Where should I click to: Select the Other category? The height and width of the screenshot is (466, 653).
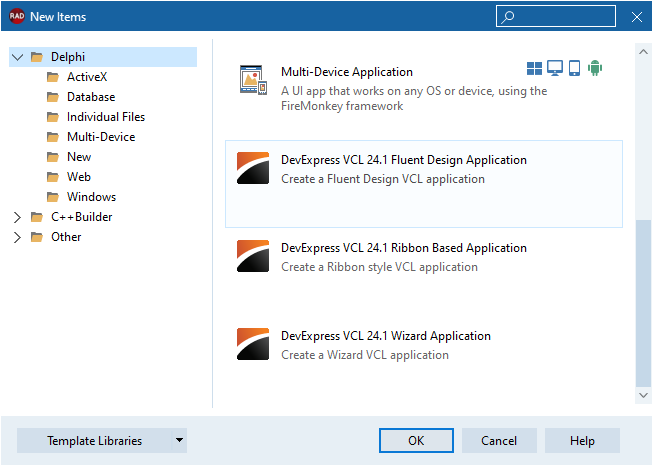click(66, 237)
